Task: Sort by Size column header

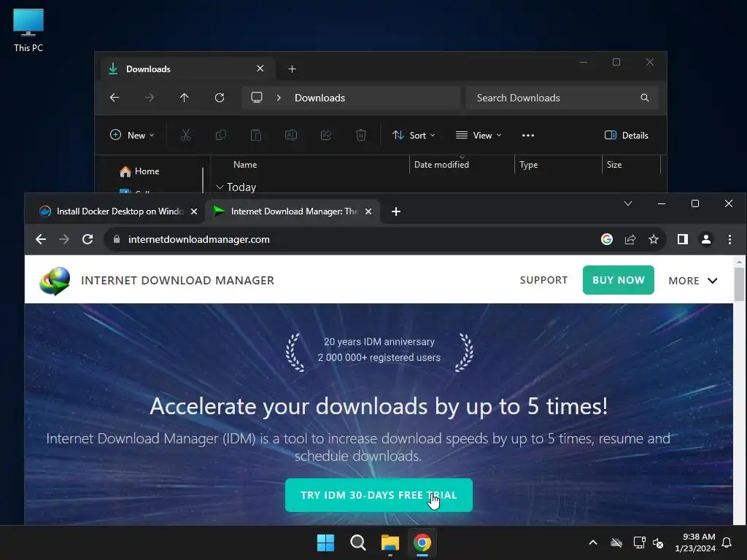Action: tap(614, 165)
